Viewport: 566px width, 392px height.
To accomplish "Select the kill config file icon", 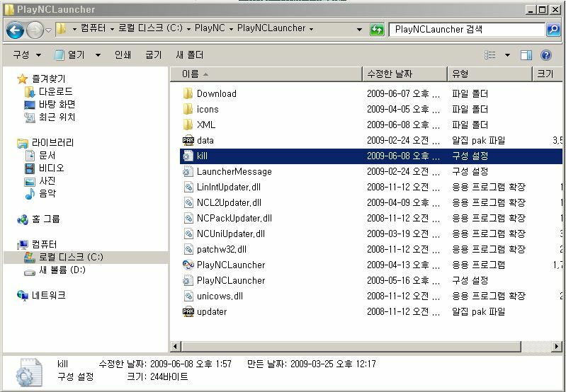I will 188,156.
